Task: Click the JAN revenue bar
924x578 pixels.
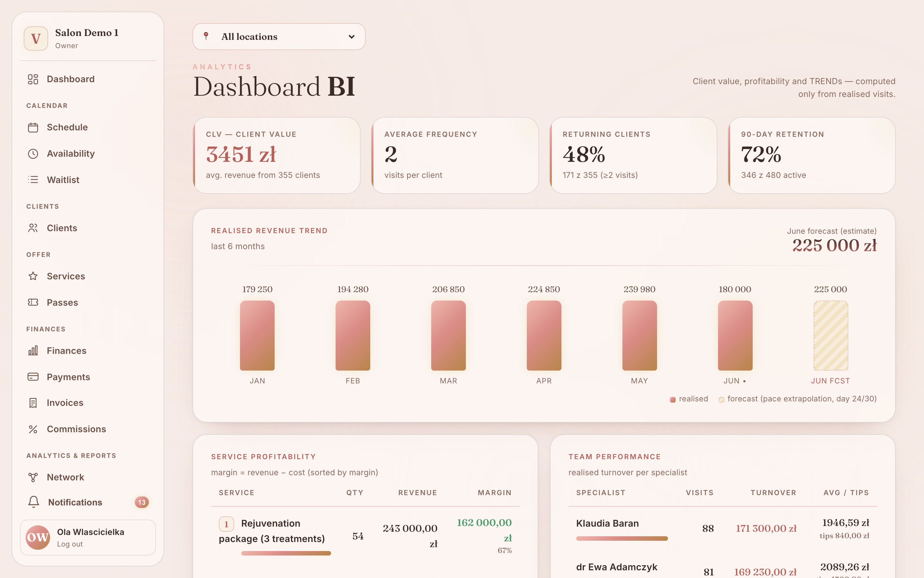Action: pyautogui.click(x=257, y=335)
